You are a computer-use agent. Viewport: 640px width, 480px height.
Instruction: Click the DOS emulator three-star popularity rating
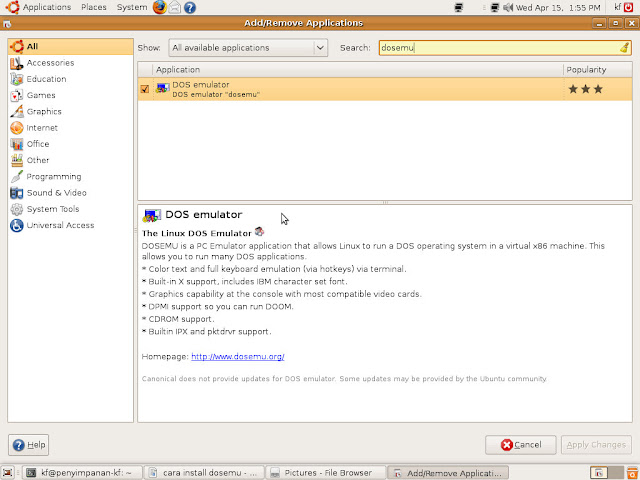tap(586, 89)
